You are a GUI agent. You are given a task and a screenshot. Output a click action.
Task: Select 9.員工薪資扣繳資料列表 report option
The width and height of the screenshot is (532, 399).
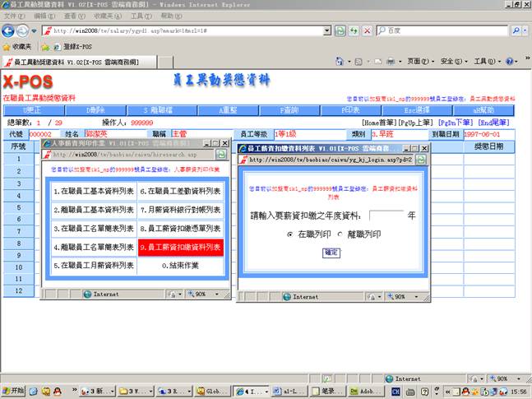tap(179, 248)
